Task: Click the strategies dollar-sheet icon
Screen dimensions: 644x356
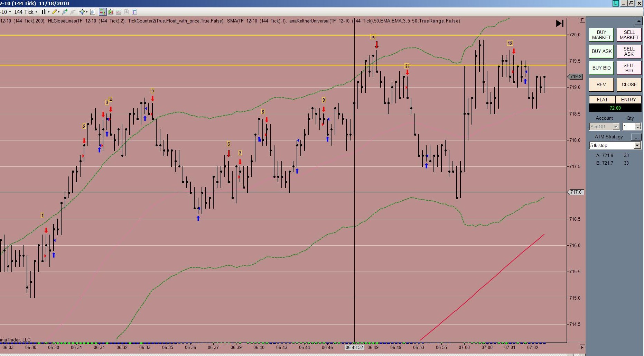Action: click(x=127, y=12)
